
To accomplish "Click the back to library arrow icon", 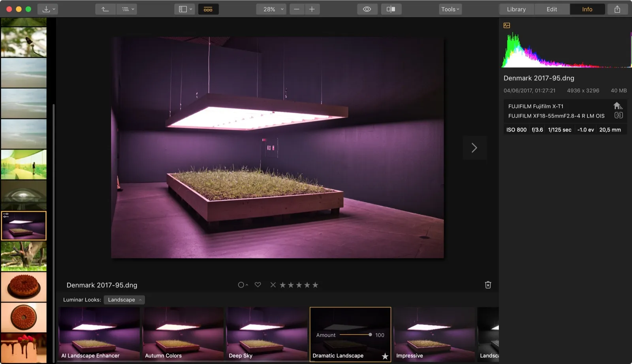I will (105, 9).
